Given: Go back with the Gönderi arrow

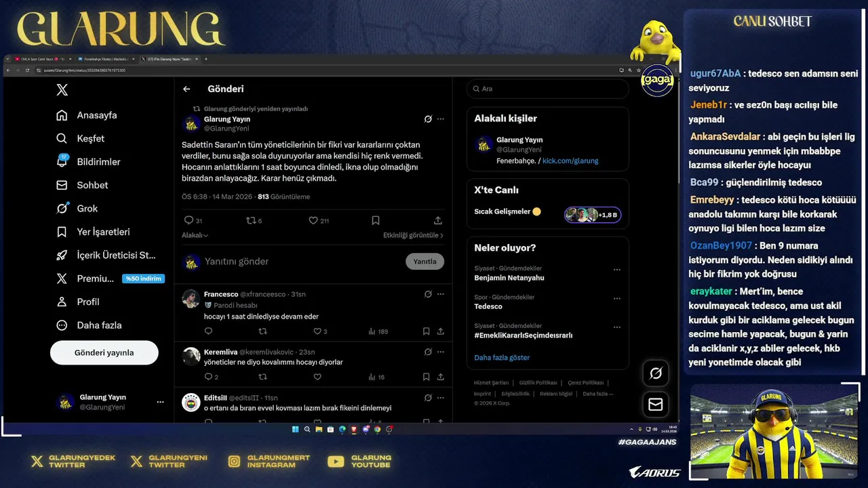Looking at the screenshot, I should [x=186, y=89].
